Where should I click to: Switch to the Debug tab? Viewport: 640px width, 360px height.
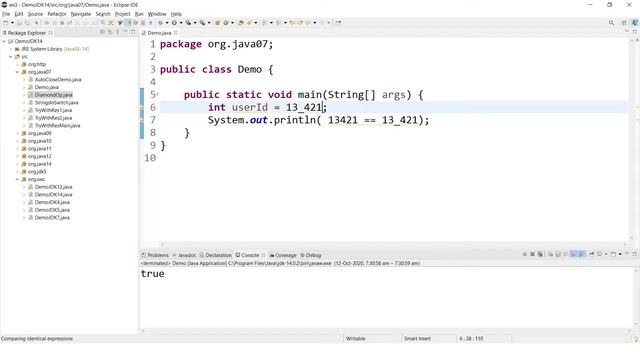coord(311,255)
